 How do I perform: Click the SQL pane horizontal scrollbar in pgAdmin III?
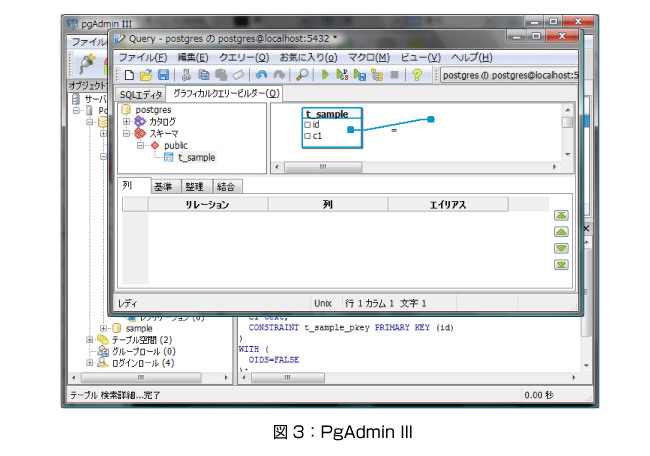pyautogui.click(x=288, y=378)
